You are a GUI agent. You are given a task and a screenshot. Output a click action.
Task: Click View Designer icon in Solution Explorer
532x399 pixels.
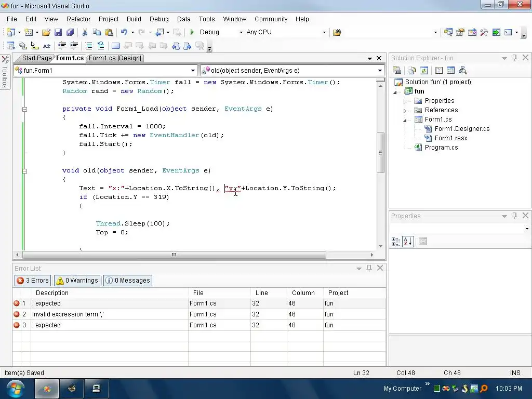(450, 70)
